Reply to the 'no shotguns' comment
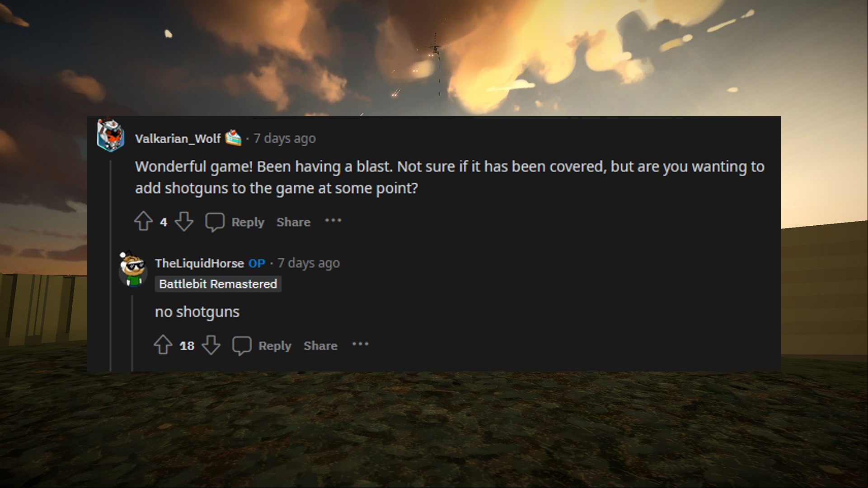The width and height of the screenshot is (868, 488). (x=275, y=346)
